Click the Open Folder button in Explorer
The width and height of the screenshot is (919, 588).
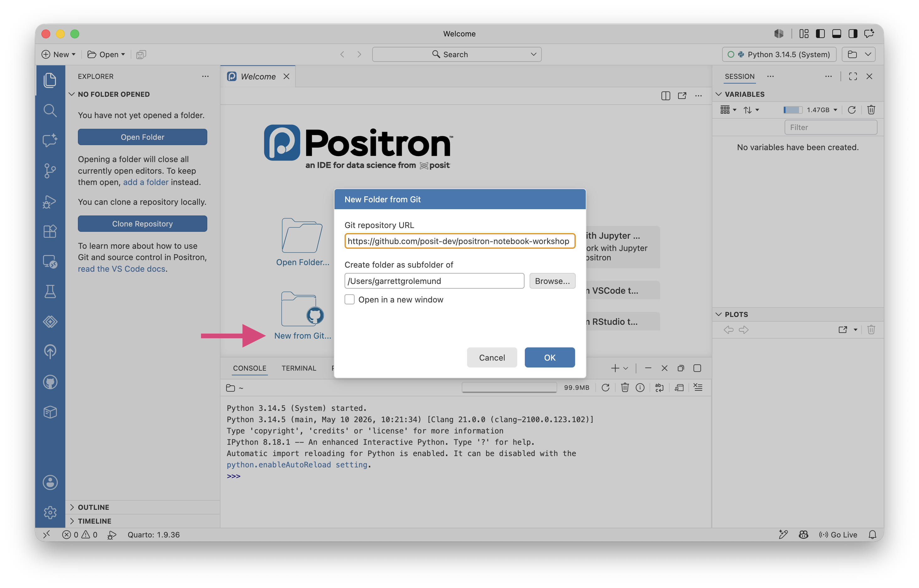click(x=142, y=137)
